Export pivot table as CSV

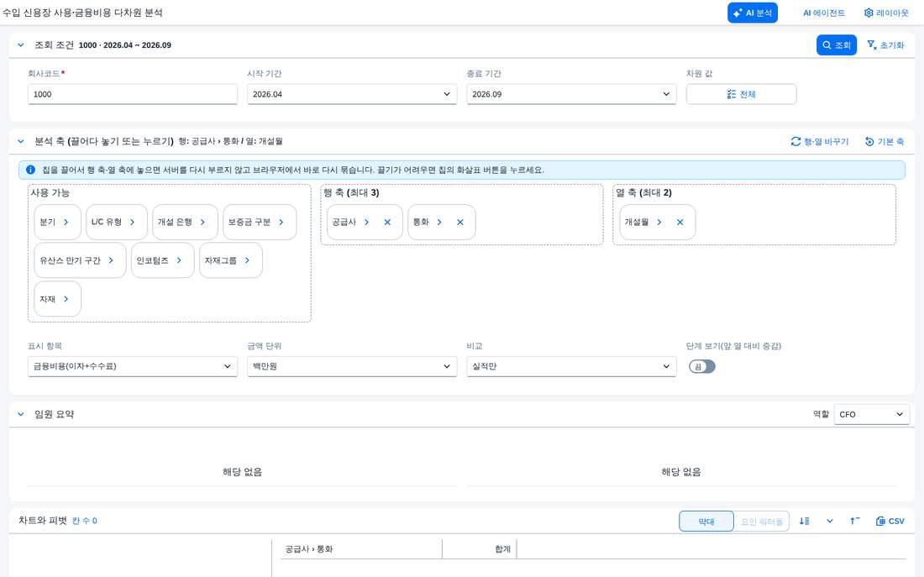pos(890,521)
